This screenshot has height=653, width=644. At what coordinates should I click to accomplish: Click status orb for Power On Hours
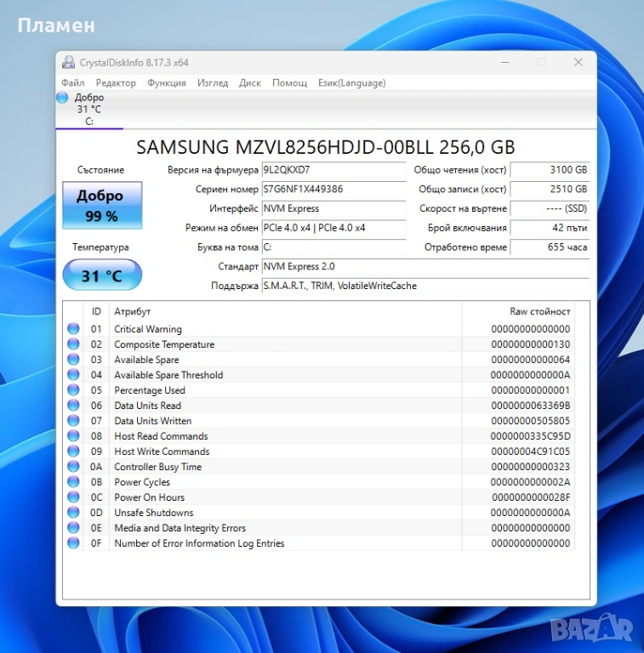tap(73, 497)
